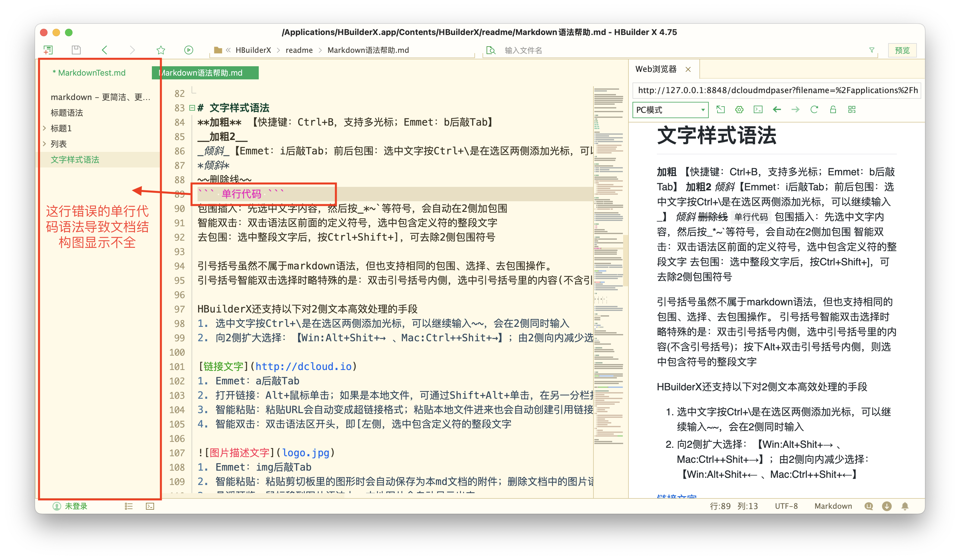The height and width of the screenshot is (560, 960).
Task: Click the 图片描述文字 text on line 107
Action: pyautogui.click(x=239, y=452)
